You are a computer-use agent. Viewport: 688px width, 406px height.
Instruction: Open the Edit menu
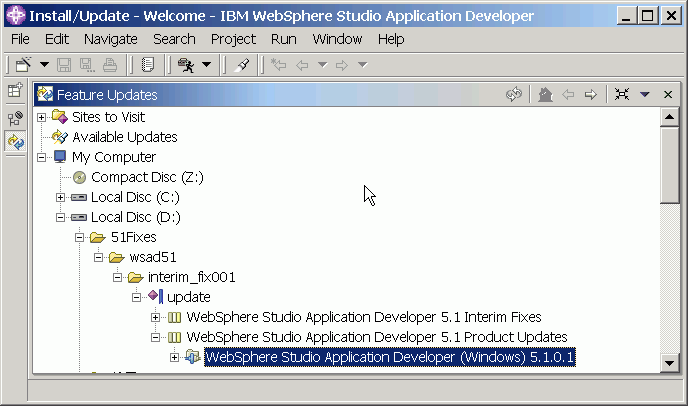[57, 39]
